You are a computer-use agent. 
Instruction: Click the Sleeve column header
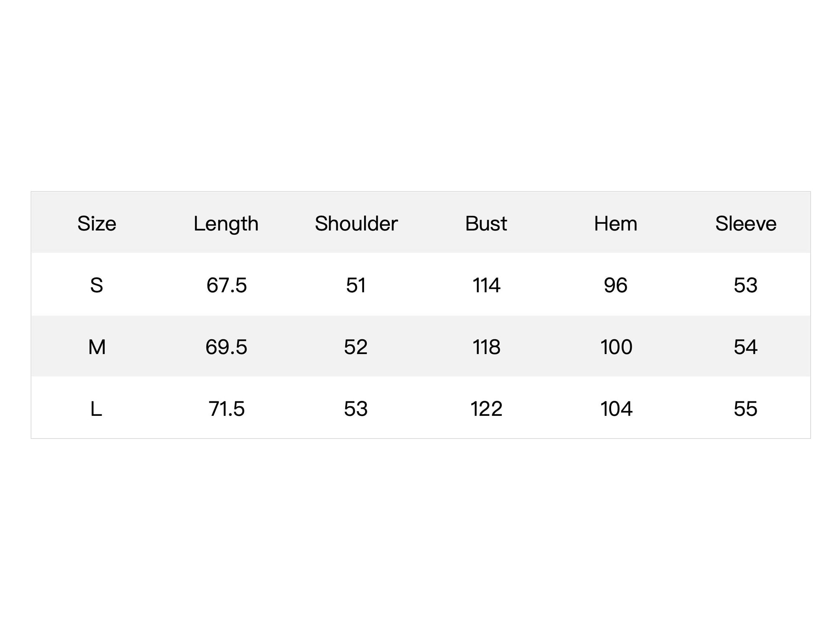tap(746, 223)
